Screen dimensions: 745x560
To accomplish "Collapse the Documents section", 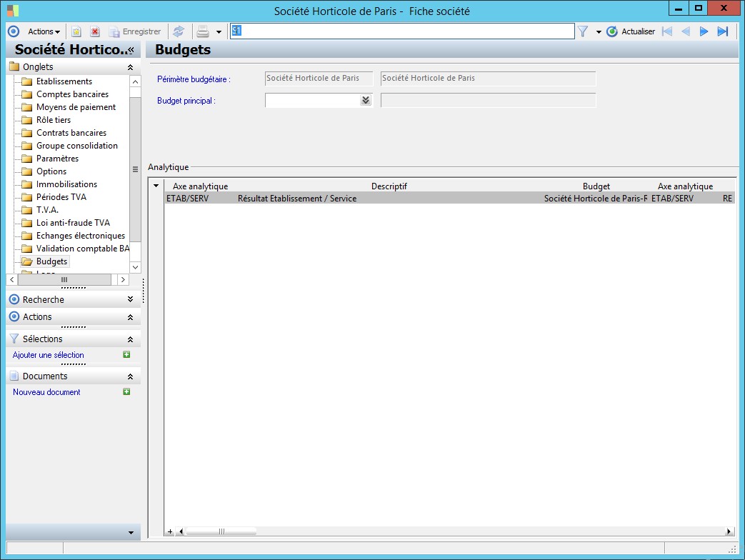I will point(130,376).
